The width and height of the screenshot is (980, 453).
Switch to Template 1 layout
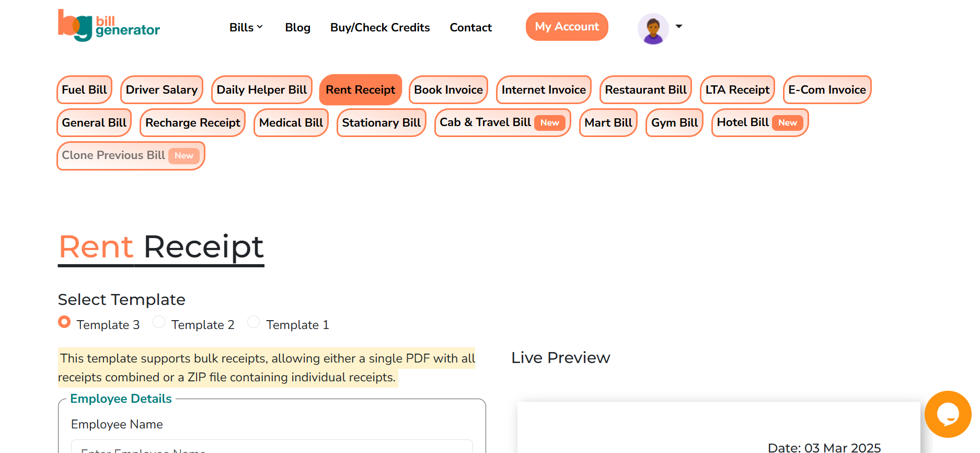(x=253, y=322)
